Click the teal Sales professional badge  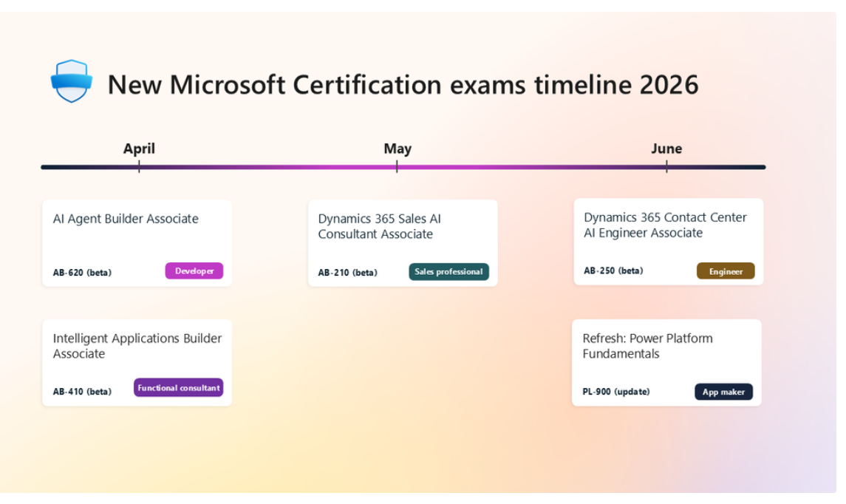pos(448,272)
